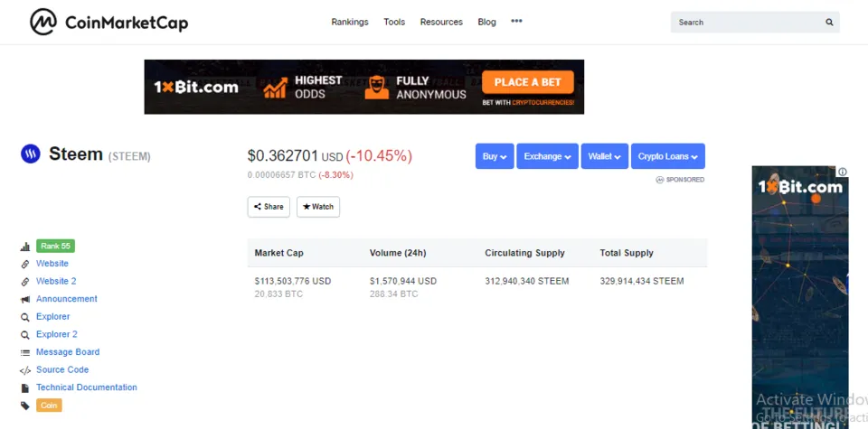
Task: Click the Market Cap column header
Action: (279, 253)
